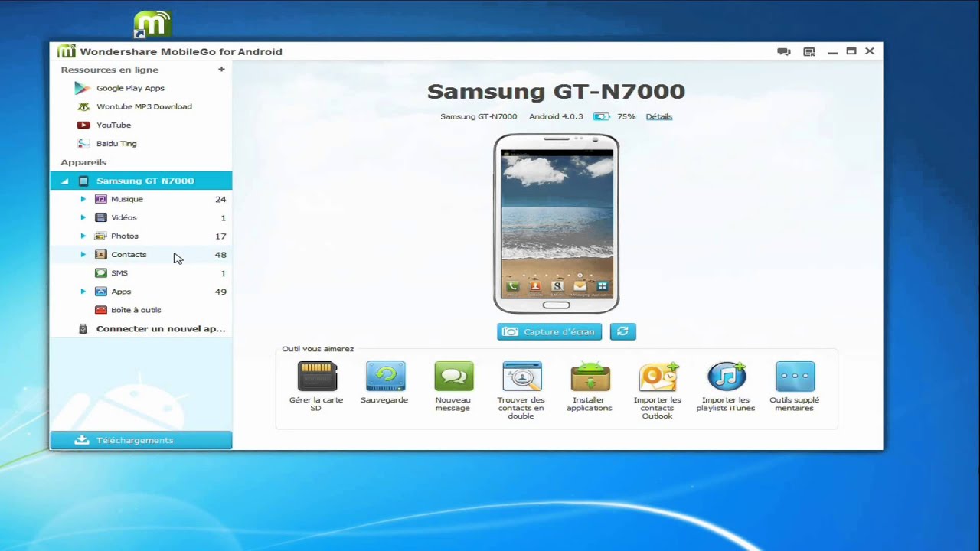Click the battery level indicator icon
Screen dimensions: 980x551
coord(601,116)
